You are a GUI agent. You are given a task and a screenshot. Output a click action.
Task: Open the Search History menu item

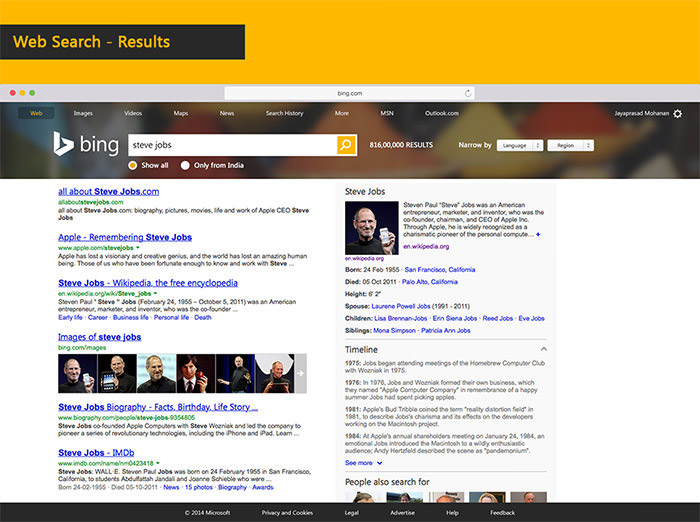click(x=284, y=113)
